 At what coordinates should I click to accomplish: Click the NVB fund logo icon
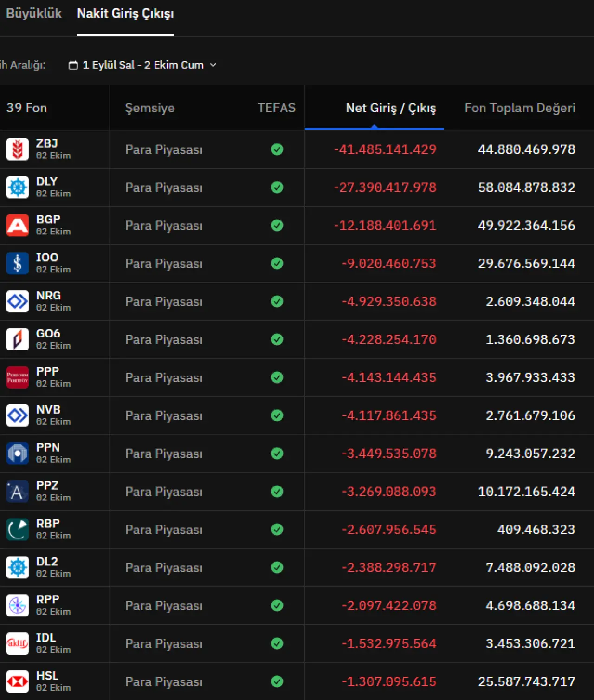tap(18, 415)
